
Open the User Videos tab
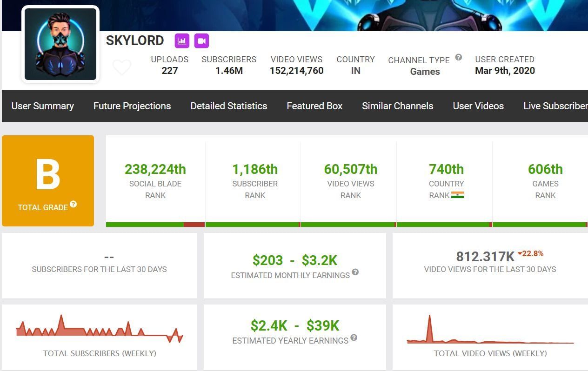[x=478, y=106]
